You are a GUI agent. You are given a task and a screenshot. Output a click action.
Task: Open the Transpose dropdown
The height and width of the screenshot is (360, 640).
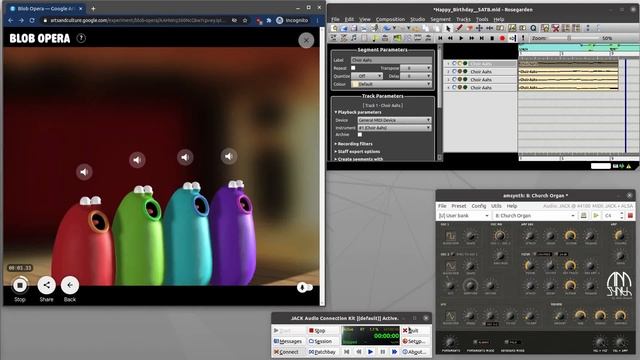point(416,68)
